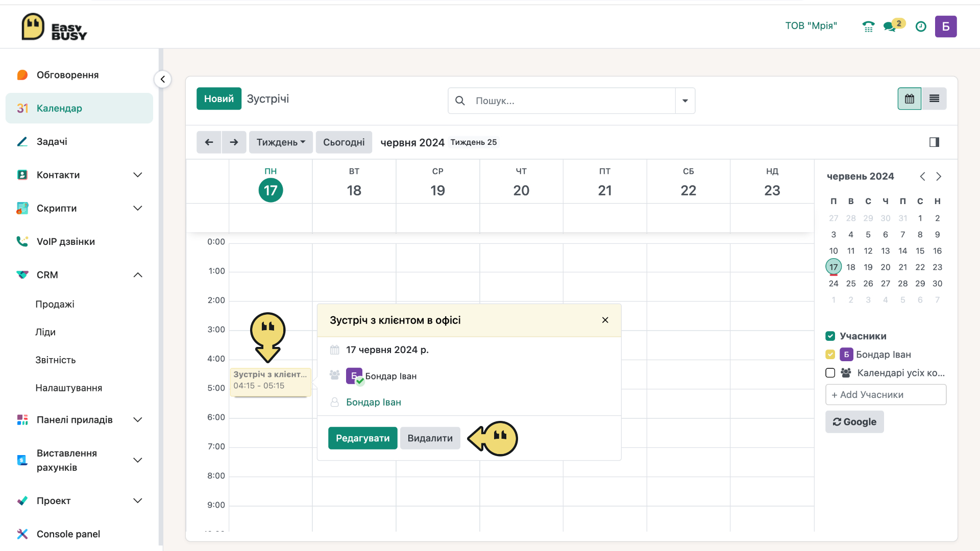Click the Видалити button
The height and width of the screenshot is (551, 980).
pos(430,438)
